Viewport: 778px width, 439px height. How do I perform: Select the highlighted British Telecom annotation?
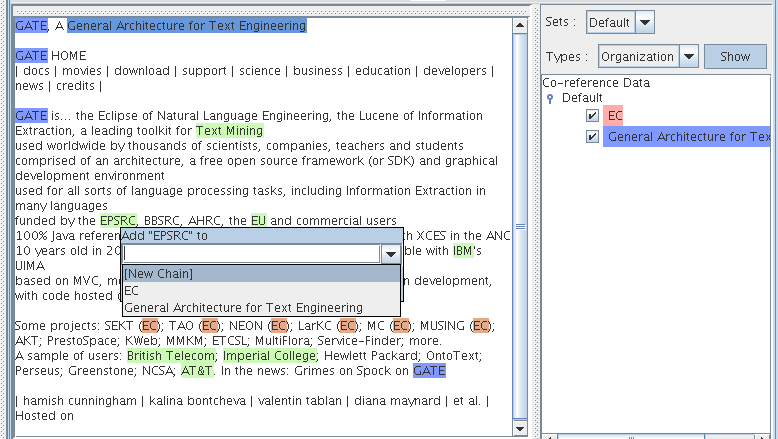pos(170,356)
